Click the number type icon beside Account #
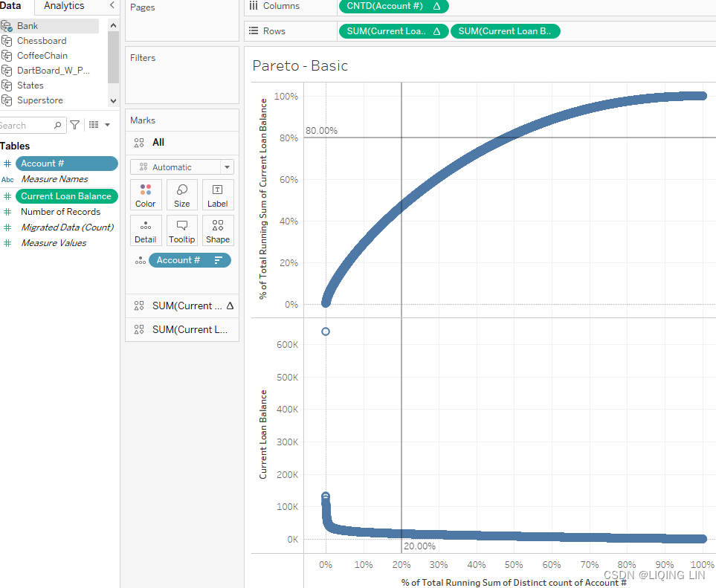 [x=7, y=164]
